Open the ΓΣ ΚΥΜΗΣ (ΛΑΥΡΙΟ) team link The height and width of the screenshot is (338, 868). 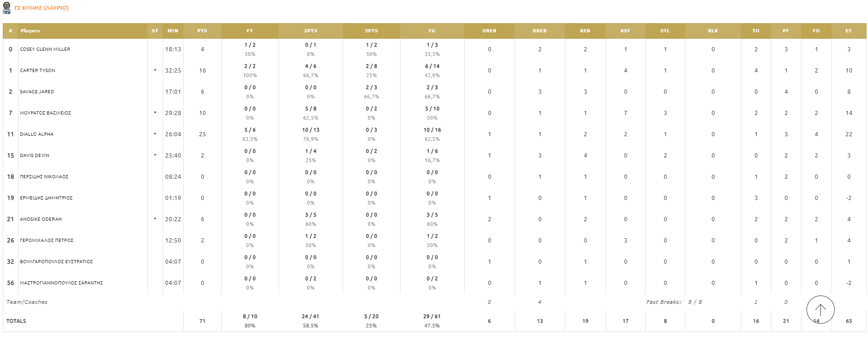pos(42,8)
